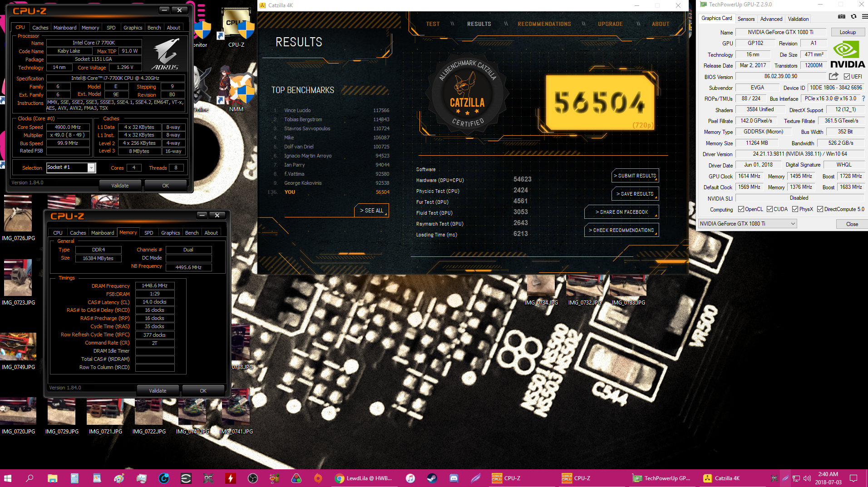The width and height of the screenshot is (868, 487).
Task: Toggle the UEFI checkbox in GPU-Z
Action: 847,77
